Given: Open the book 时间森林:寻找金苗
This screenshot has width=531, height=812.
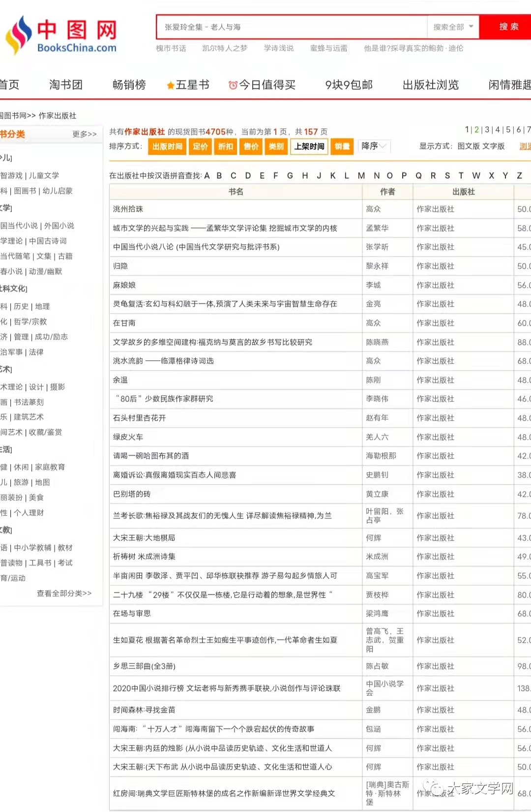Looking at the screenshot, I should click(144, 710).
